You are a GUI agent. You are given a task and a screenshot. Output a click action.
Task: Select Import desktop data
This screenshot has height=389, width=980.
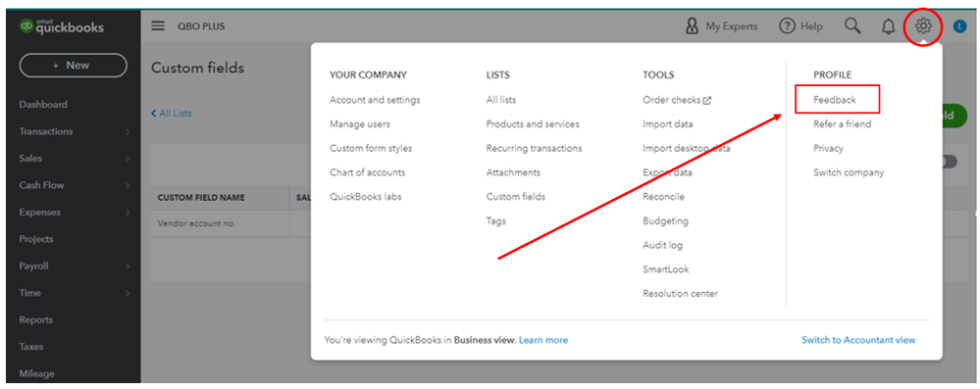687,149
